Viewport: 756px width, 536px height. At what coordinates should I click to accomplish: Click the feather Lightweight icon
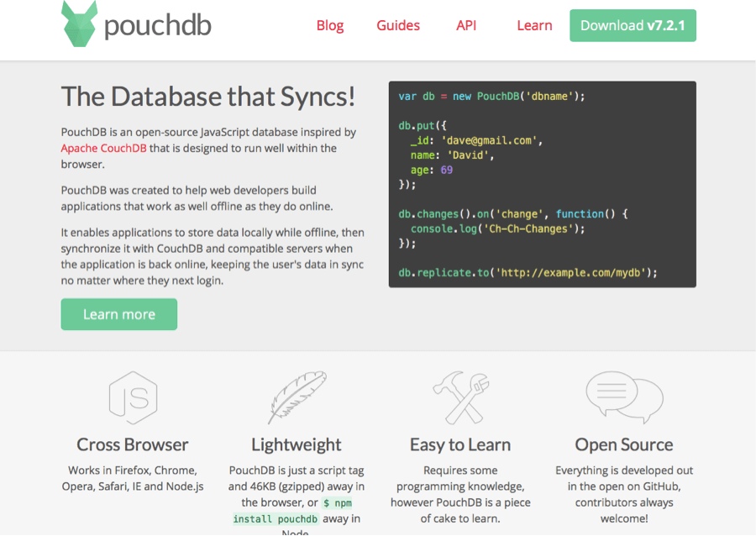tap(297, 397)
